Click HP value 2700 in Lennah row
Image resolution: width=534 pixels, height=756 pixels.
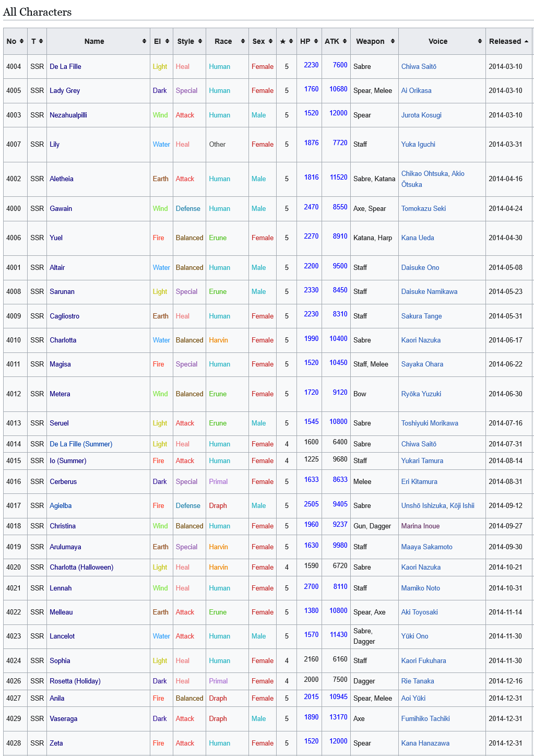pyautogui.click(x=311, y=586)
